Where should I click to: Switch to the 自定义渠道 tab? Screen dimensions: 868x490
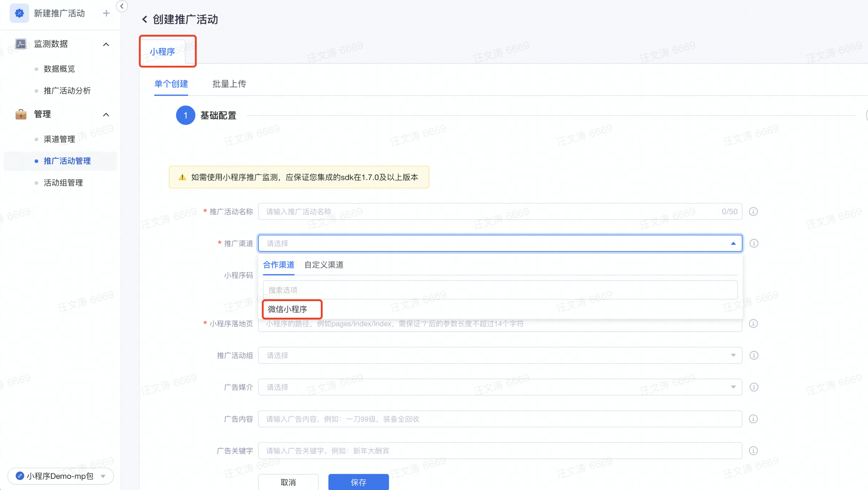tap(324, 265)
